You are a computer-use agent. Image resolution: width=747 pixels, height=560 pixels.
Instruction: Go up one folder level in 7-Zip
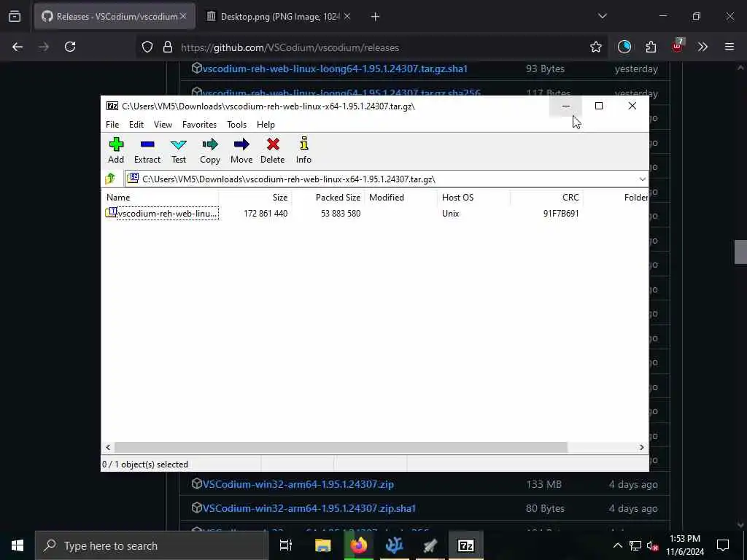(111, 179)
